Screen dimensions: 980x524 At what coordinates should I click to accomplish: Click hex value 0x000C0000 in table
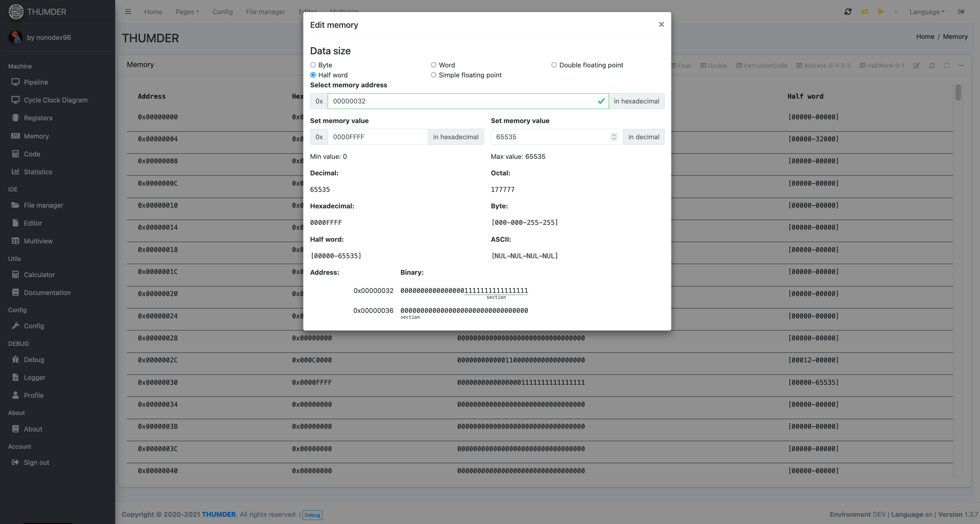click(x=312, y=360)
